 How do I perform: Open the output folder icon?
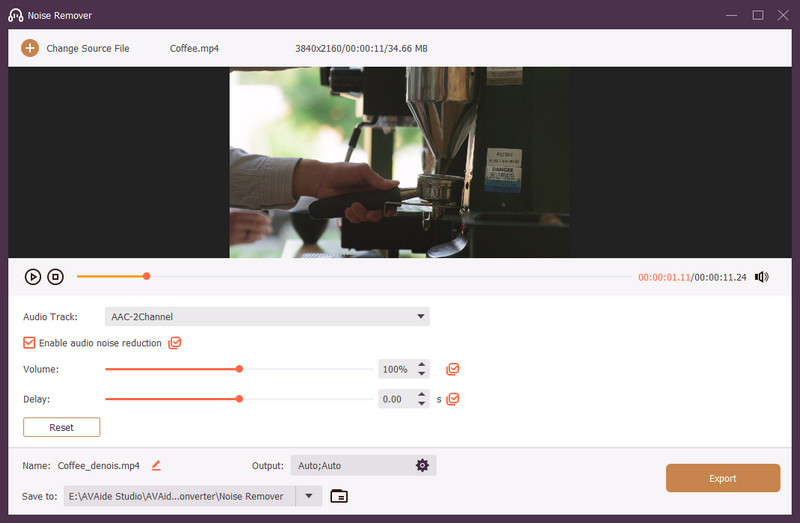339,496
